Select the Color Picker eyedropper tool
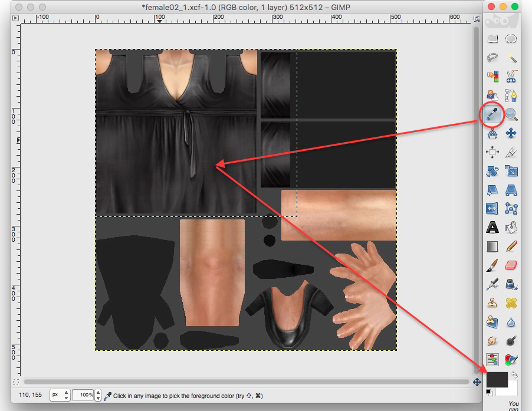This screenshot has width=532, height=411. [x=492, y=114]
